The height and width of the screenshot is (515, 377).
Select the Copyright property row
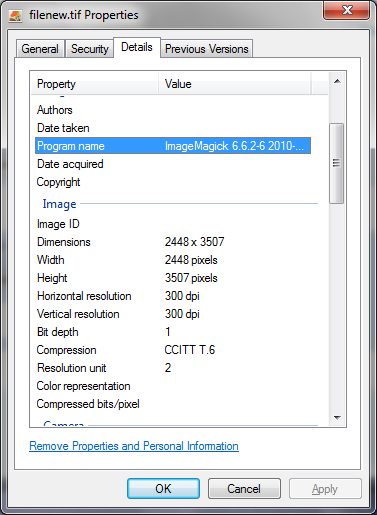(x=173, y=182)
